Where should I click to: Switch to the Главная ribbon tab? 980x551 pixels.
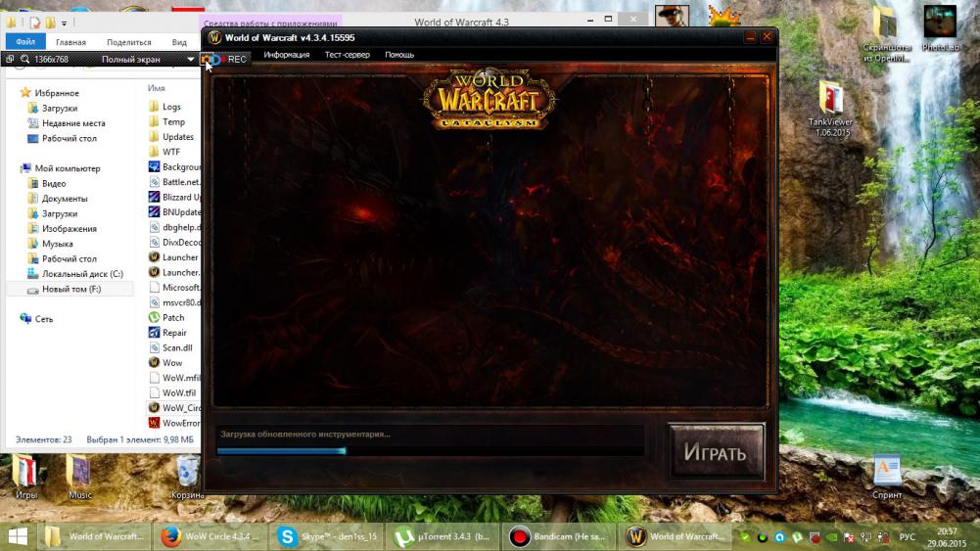coord(70,42)
